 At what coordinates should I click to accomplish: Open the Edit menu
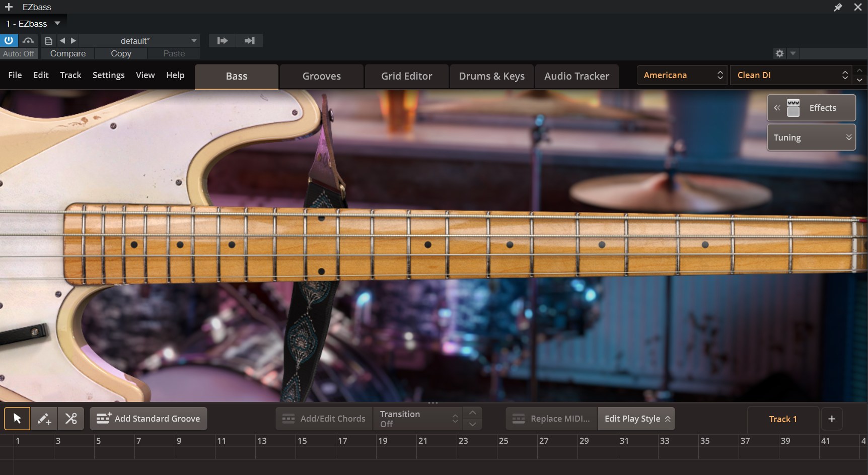41,75
